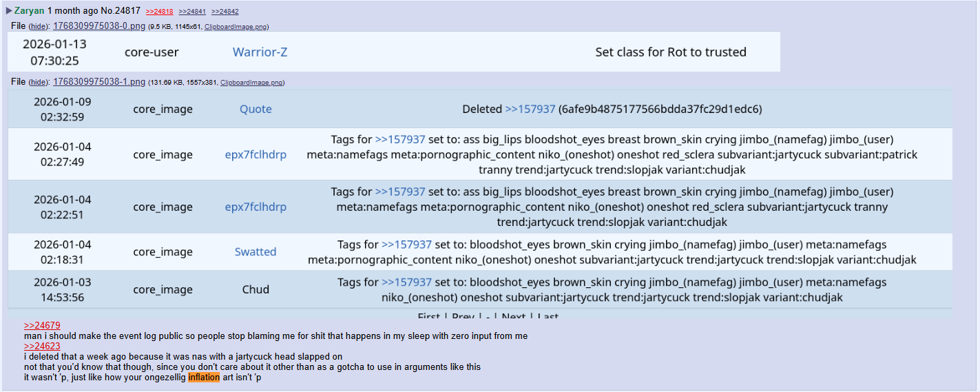
Task: Open the file link 1768309975038-1.png
Action: pos(99,82)
